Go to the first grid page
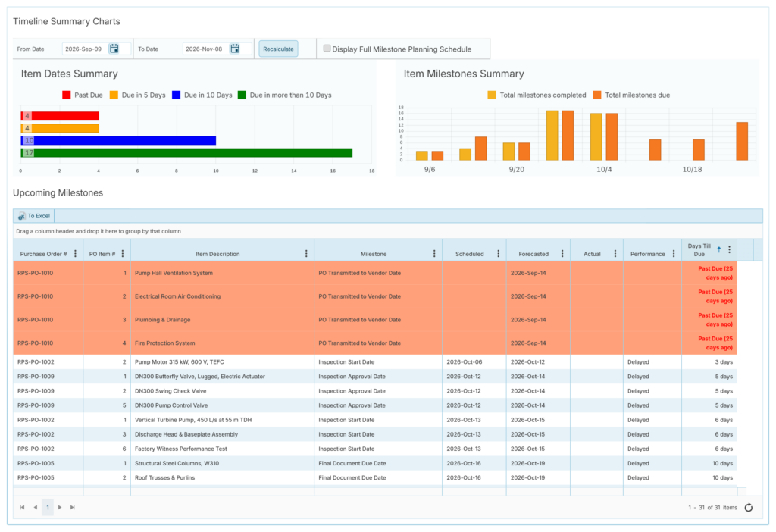776x532 pixels. 22,507
